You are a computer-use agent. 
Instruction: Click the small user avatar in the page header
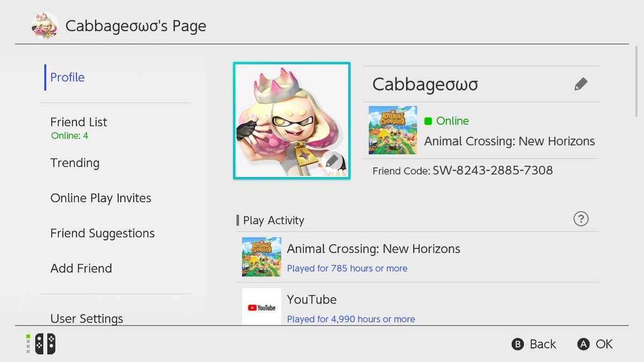(x=45, y=26)
